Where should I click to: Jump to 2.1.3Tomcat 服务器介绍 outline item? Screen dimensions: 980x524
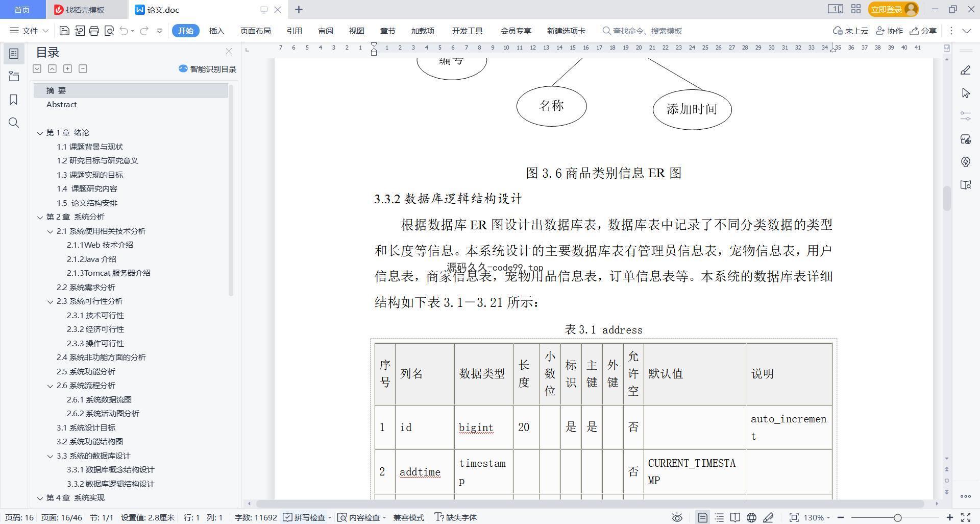tap(108, 273)
